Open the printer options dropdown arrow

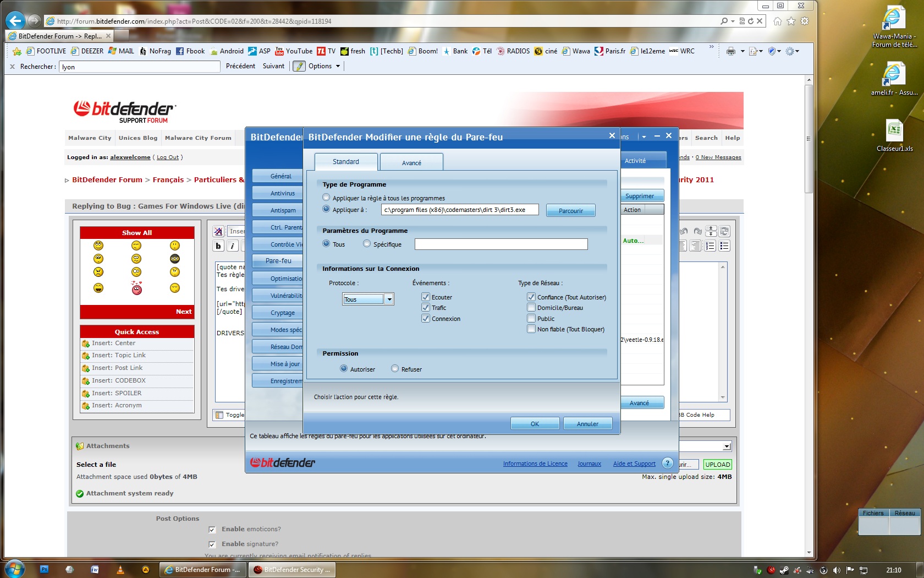coord(743,51)
